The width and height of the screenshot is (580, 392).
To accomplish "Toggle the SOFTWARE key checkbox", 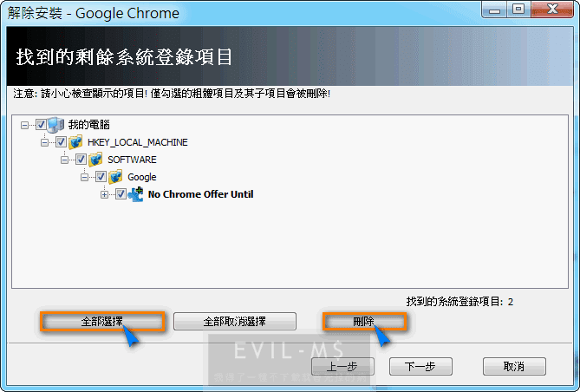I will point(81,160).
